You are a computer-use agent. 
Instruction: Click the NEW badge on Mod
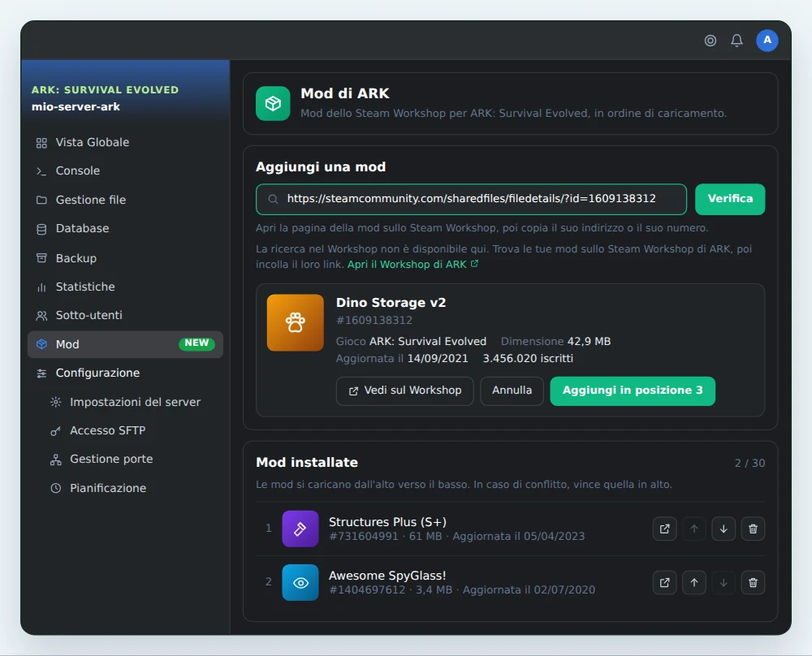(197, 343)
